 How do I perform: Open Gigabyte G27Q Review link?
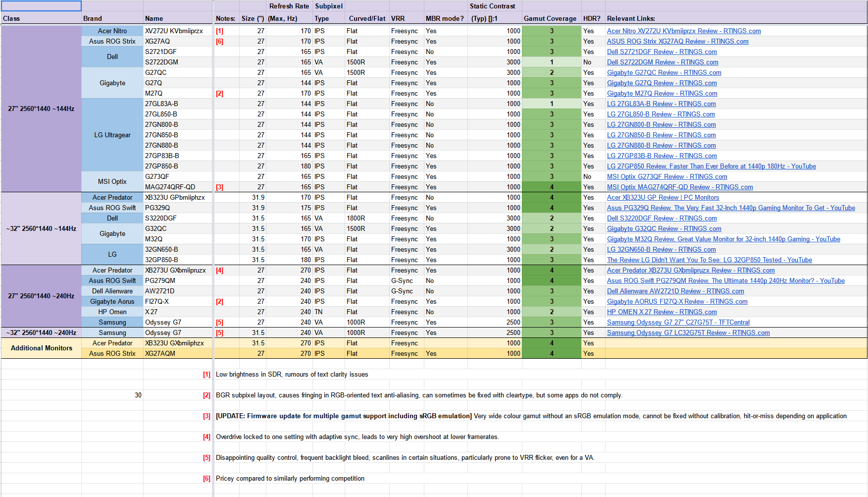[662, 83]
